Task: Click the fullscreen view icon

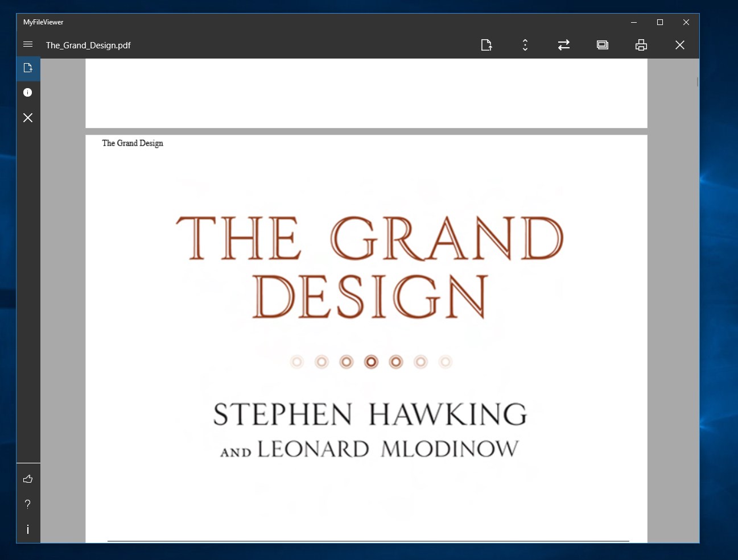Action: coord(603,45)
